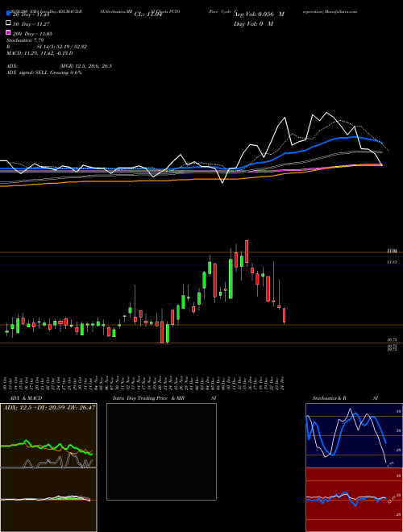Open the MACD mini chart below ADX
Screen dimensions: 403x532
(x=48, y=500)
